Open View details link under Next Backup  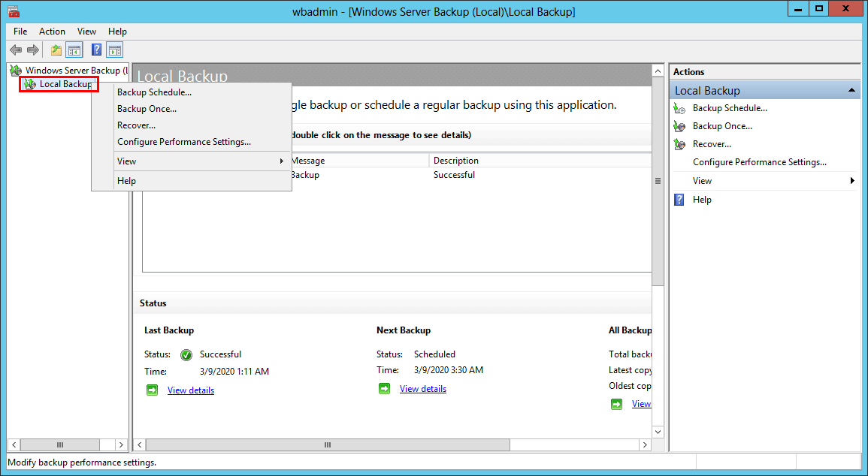[422, 389]
